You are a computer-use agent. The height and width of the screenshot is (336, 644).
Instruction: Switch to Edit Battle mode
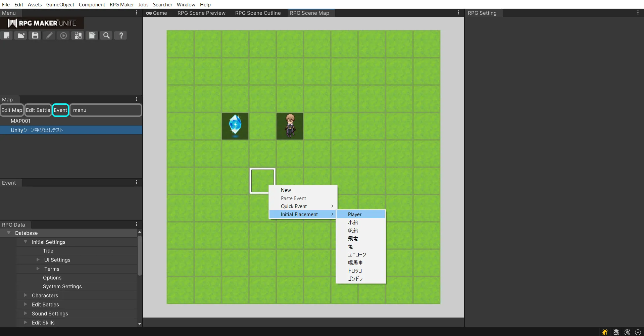tap(38, 110)
